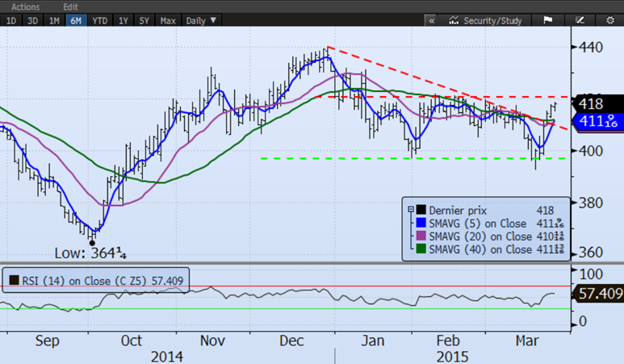Click the black Dernier prix legend square
The width and height of the screenshot is (624, 364).
(x=421, y=210)
